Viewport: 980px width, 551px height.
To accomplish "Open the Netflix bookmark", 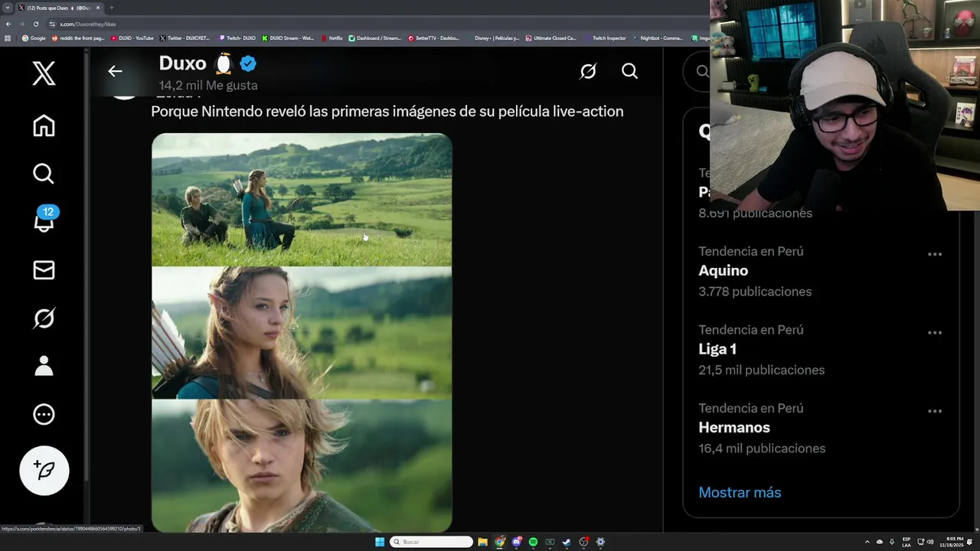I will click(332, 37).
